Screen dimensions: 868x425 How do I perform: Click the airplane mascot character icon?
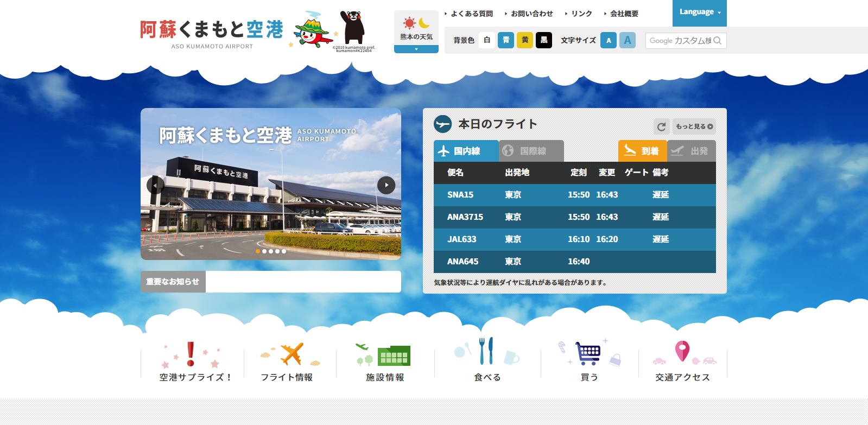coord(314,30)
